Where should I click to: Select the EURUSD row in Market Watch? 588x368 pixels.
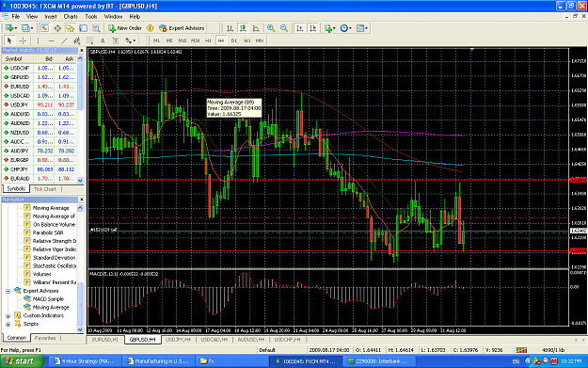point(39,87)
